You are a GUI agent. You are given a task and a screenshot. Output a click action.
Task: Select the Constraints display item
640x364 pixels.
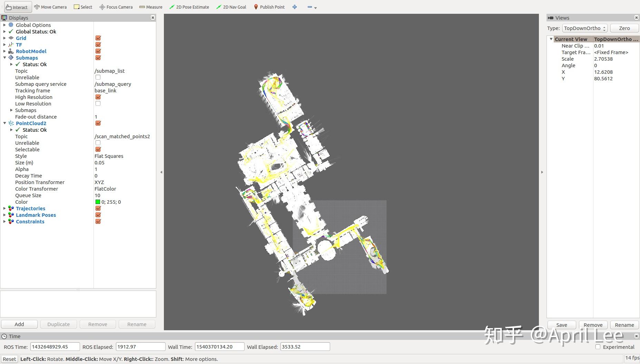click(30, 222)
